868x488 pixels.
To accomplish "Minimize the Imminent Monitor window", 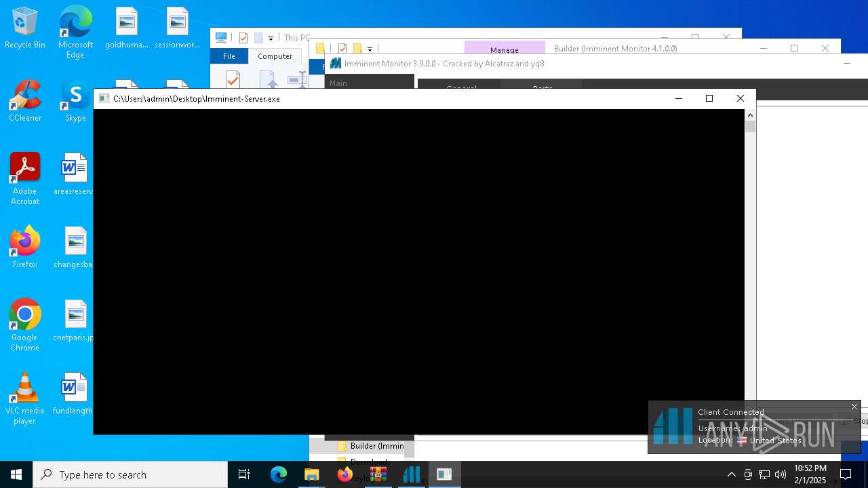I will [x=846, y=63].
